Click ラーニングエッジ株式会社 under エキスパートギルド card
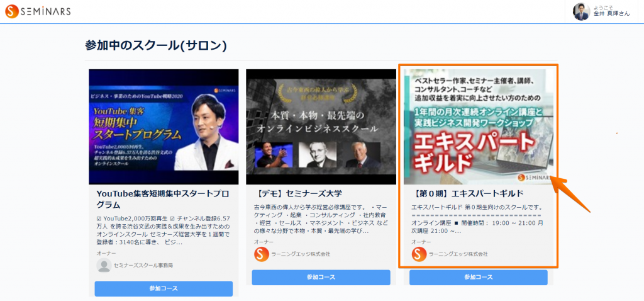Image resolution: width=644 pixels, height=301 pixels. coord(458,254)
